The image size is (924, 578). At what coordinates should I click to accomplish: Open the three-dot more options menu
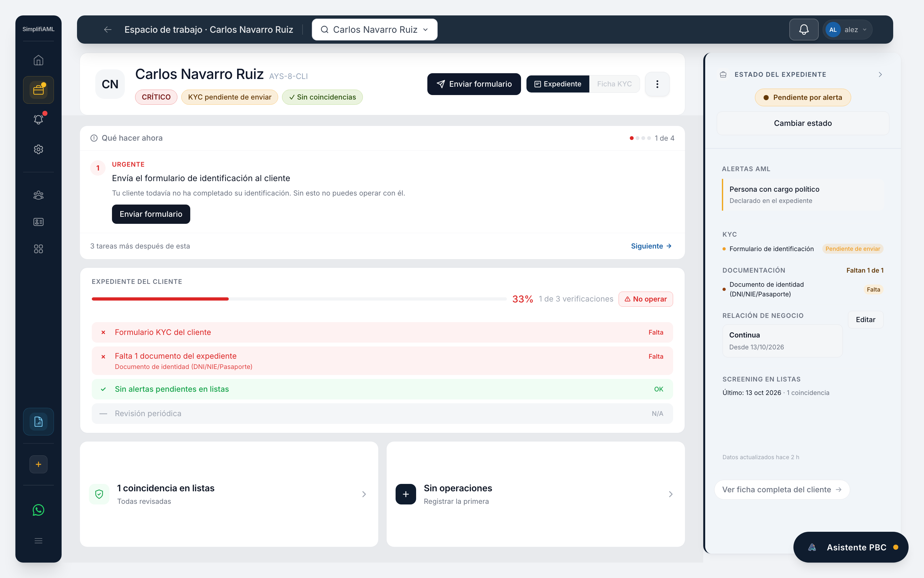click(657, 84)
